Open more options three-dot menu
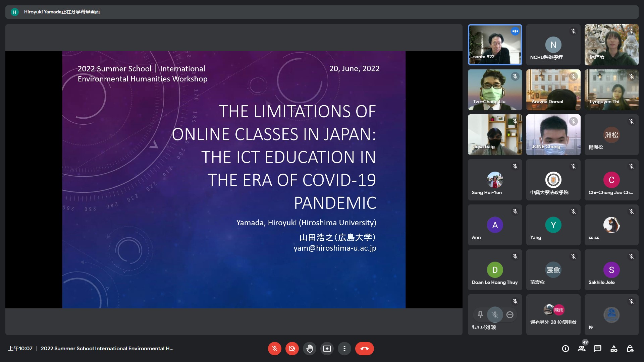The width and height of the screenshot is (644, 362). (x=344, y=349)
